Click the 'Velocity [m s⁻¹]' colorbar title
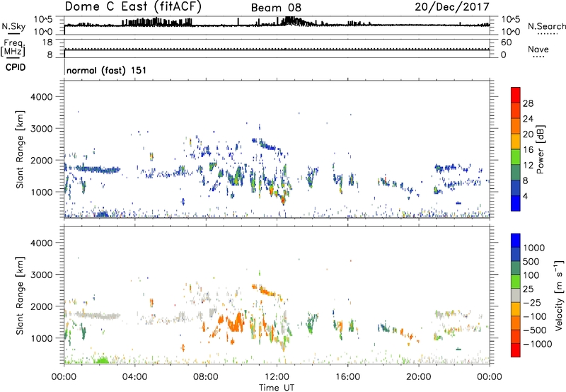This screenshot has width=566, height=392. 559,295
